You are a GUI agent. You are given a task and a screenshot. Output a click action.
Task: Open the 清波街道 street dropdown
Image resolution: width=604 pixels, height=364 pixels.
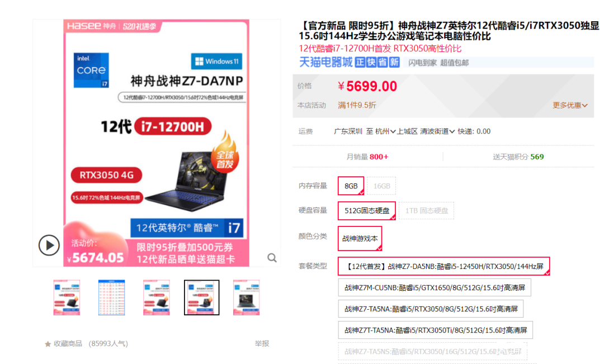[x=437, y=131]
